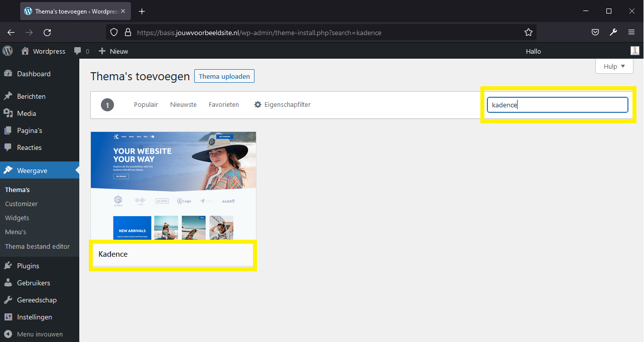
Task: Switch to the Thema's toevoegen browser tab
Action: click(70, 11)
